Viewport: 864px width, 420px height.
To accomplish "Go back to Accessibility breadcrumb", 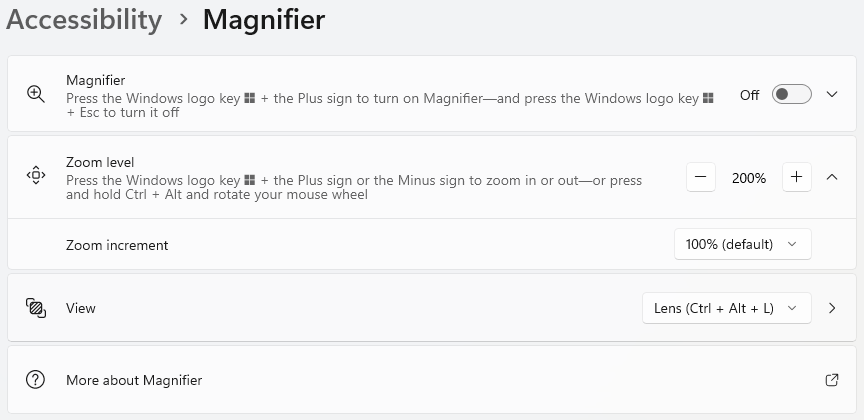I will click(x=84, y=19).
